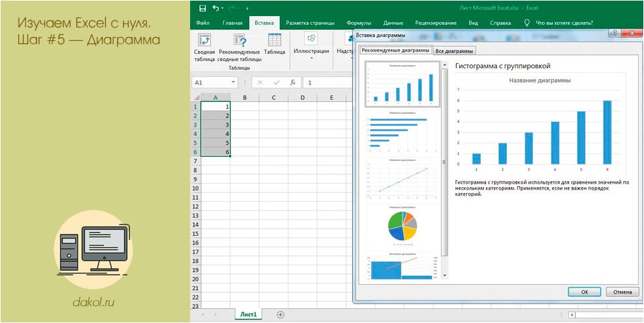Switch to the Главная ribbon tab
Image resolution: width=644 pixels, height=323 pixels.
click(x=232, y=23)
